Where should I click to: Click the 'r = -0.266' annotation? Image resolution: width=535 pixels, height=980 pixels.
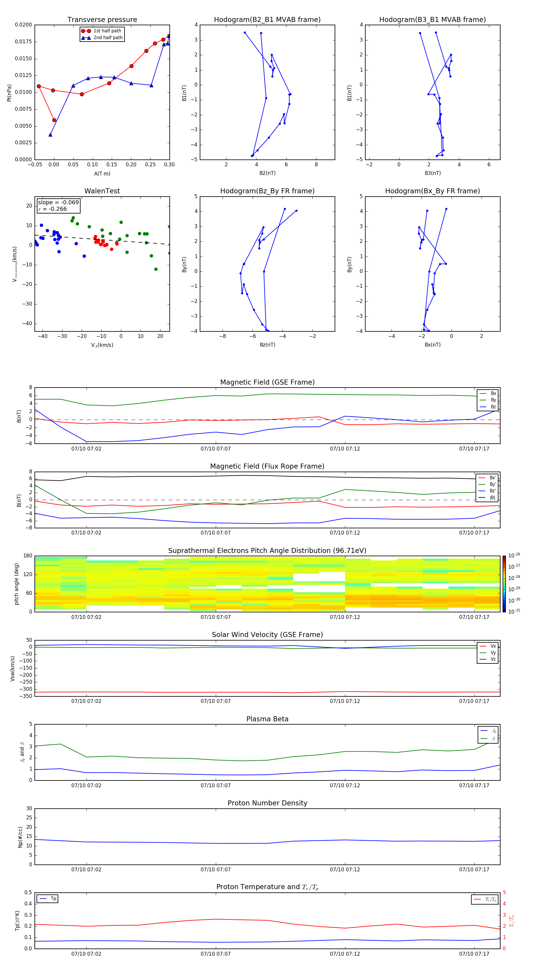(53, 209)
